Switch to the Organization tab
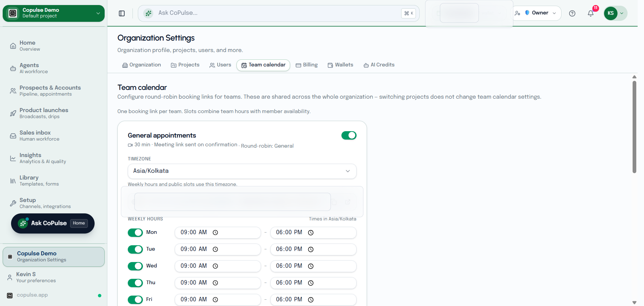 click(142, 65)
